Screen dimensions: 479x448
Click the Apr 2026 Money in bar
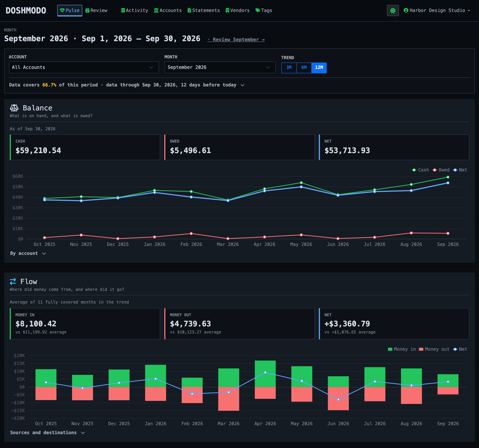265,374
